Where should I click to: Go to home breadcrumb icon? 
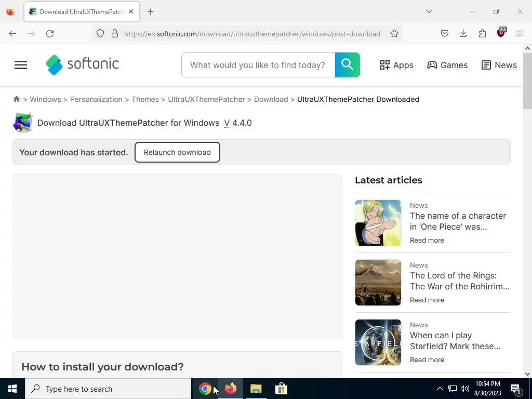pos(16,99)
